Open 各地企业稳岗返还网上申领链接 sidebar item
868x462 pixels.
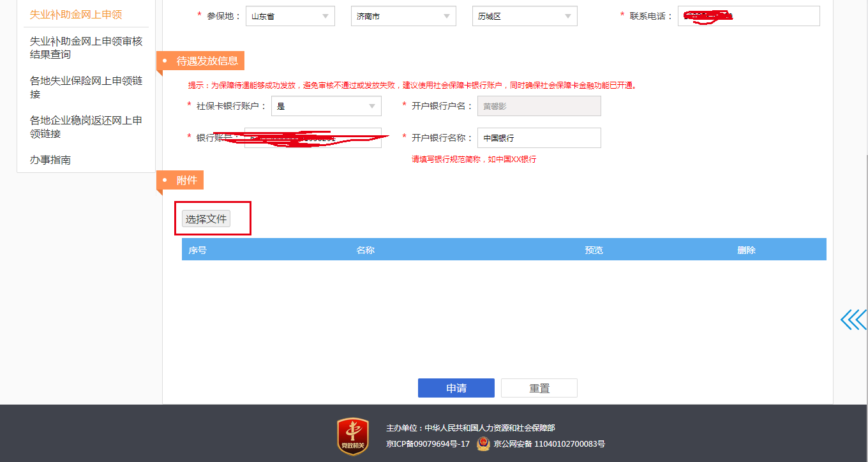(x=86, y=127)
